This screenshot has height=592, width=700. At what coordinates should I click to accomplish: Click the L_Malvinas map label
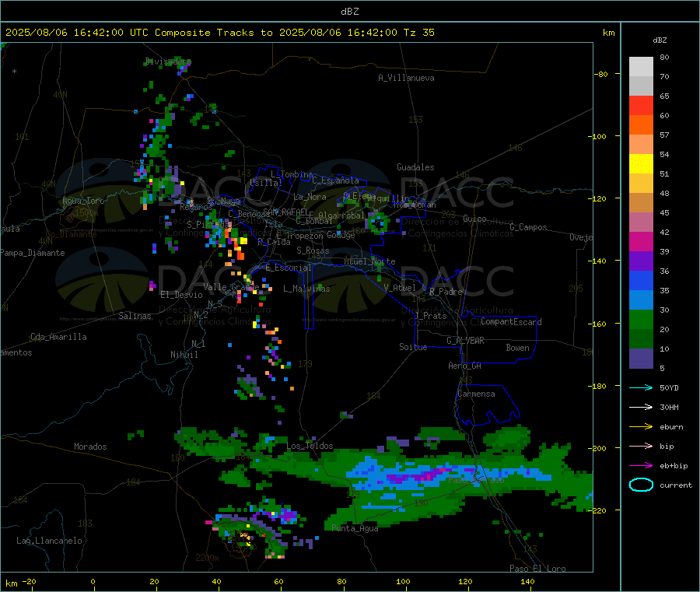click(x=306, y=289)
